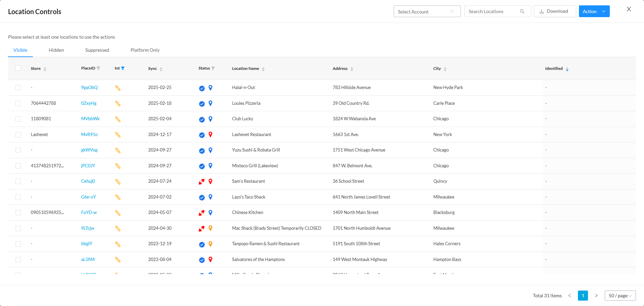644x306 pixels.
Task: Click the verified badge icon for Halal-n-Out
Action: pyautogui.click(x=202, y=88)
